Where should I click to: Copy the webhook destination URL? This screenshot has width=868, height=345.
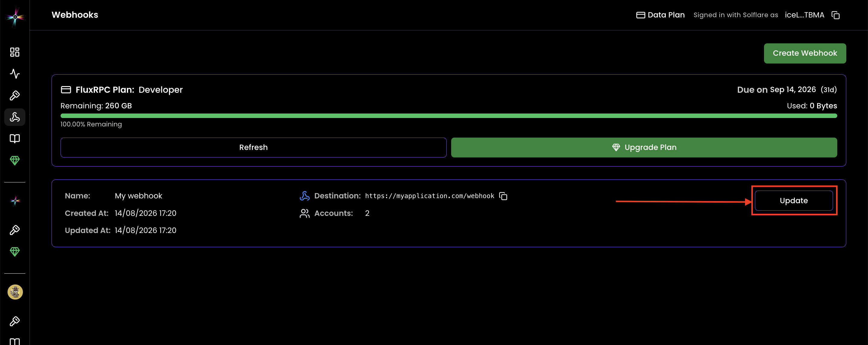coord(503,196)
